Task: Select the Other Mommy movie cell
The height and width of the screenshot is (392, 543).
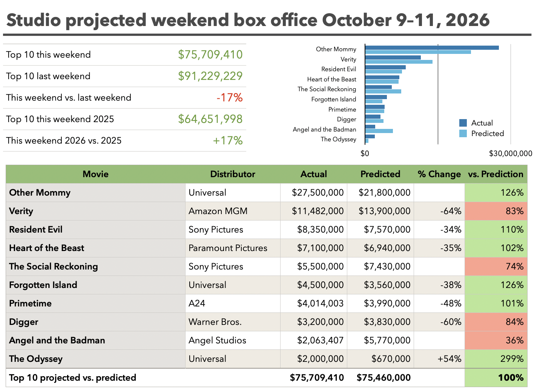Action: (95, 193)
